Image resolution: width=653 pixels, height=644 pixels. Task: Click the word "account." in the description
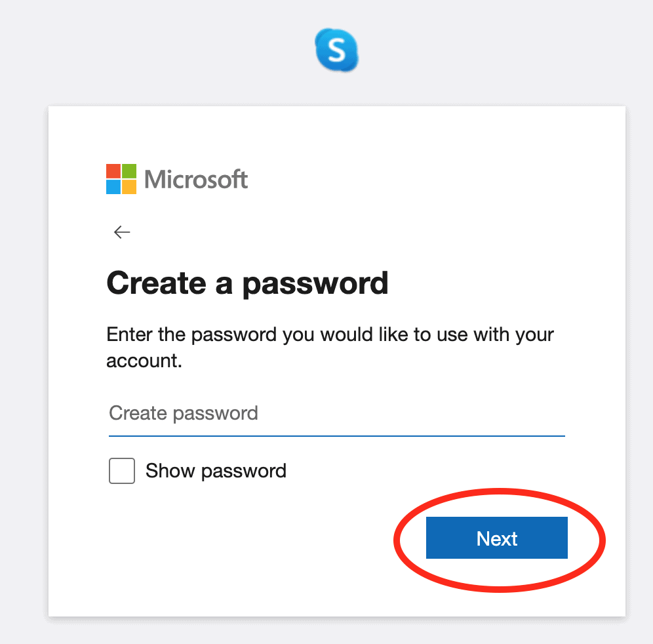pyautogui.click(x=144, y=361)
